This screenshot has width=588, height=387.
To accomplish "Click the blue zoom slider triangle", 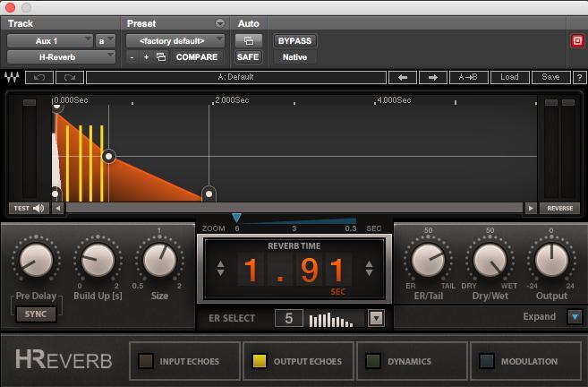I will tap(236, 218).
